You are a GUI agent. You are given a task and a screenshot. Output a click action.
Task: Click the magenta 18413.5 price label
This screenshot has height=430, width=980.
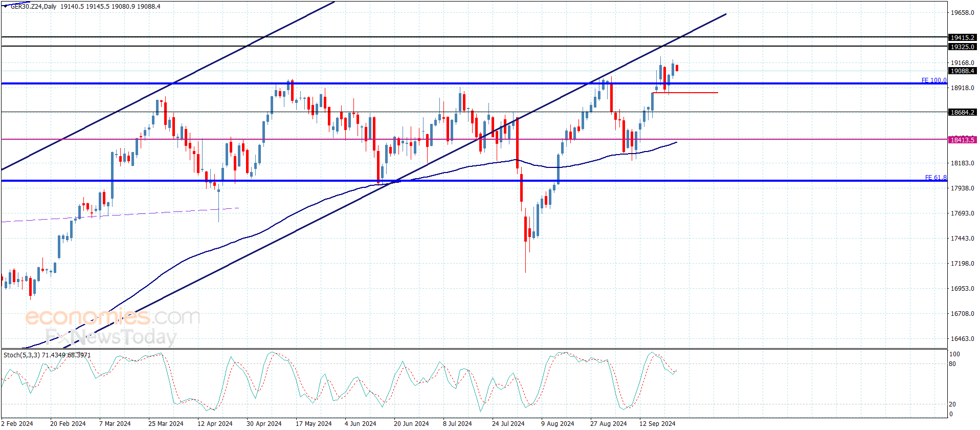[962, 140]
